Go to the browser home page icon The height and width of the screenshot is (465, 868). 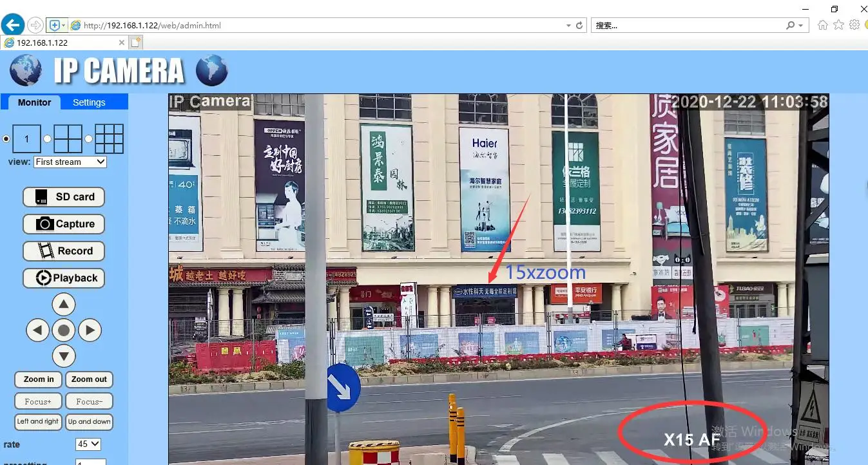(822, 25)
